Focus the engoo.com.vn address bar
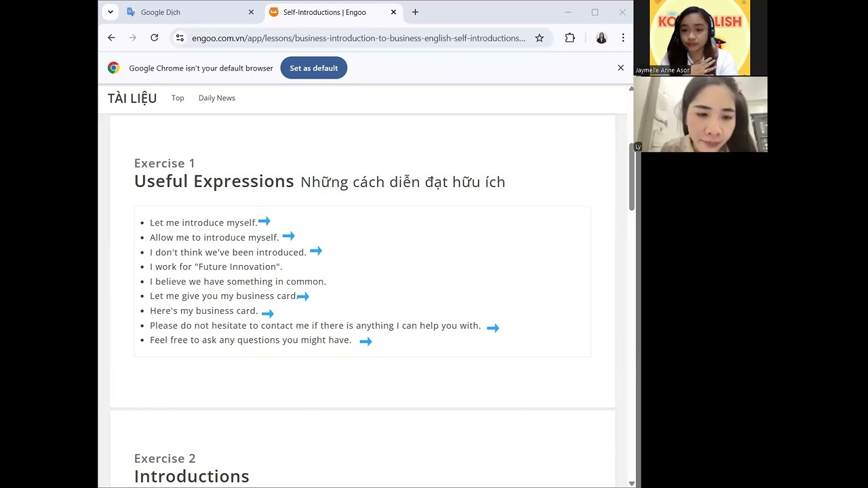The image size is (868, 488). click(358, 38)
